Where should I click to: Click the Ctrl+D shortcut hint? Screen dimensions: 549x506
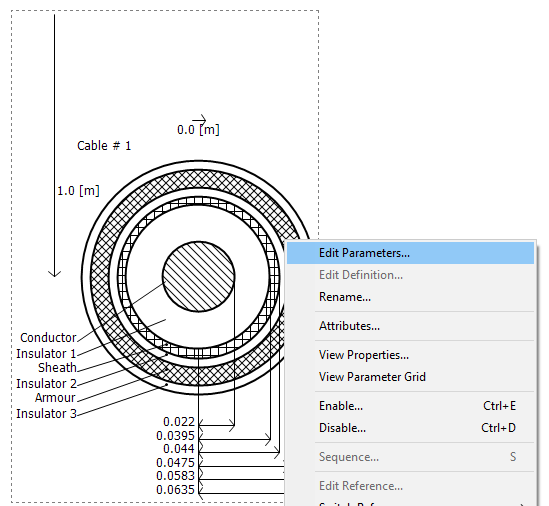pyautogui.click(x=498, y=428)
